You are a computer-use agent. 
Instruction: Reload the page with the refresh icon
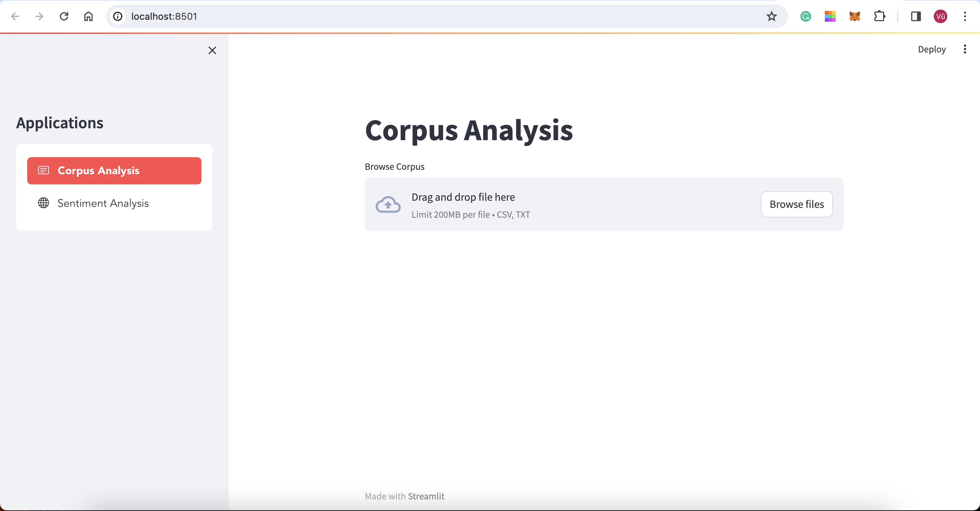click(x=64, y=16)
